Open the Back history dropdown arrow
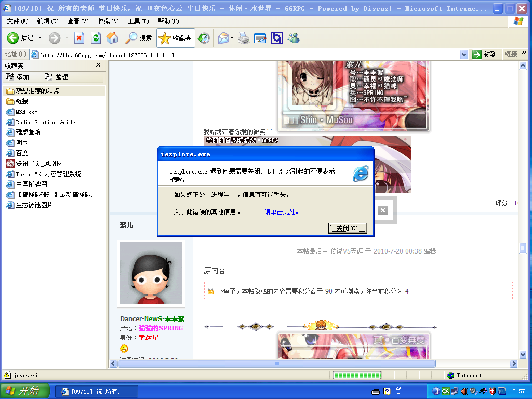Screen dimensions: 532x399 coord(40,38)
